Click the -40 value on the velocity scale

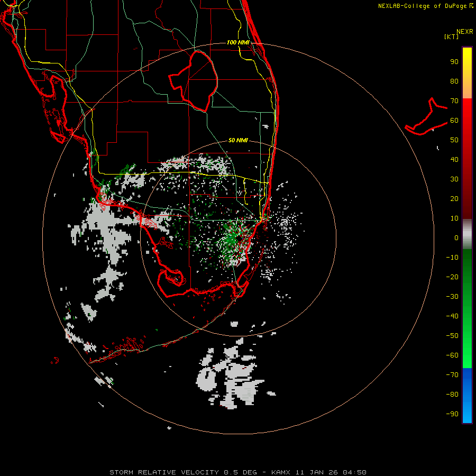point(452,316)
